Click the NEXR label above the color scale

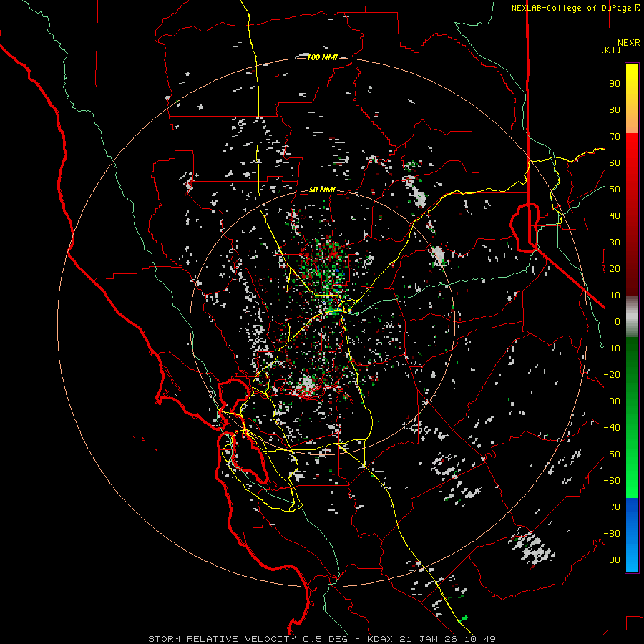[x=628, y=43]
